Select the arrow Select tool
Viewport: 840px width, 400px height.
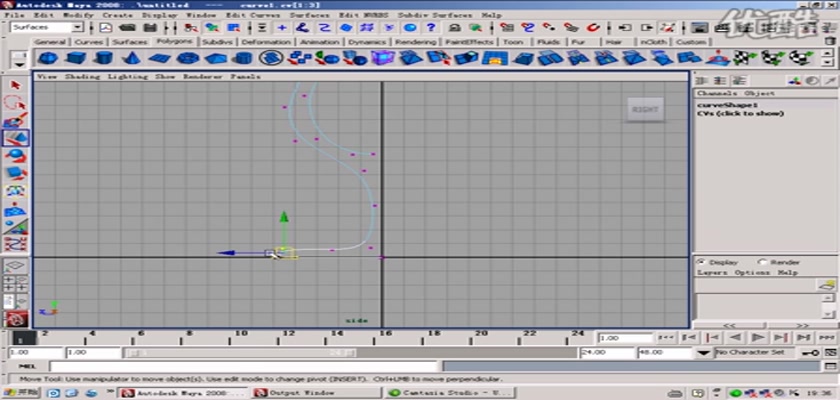pos(16,85)
